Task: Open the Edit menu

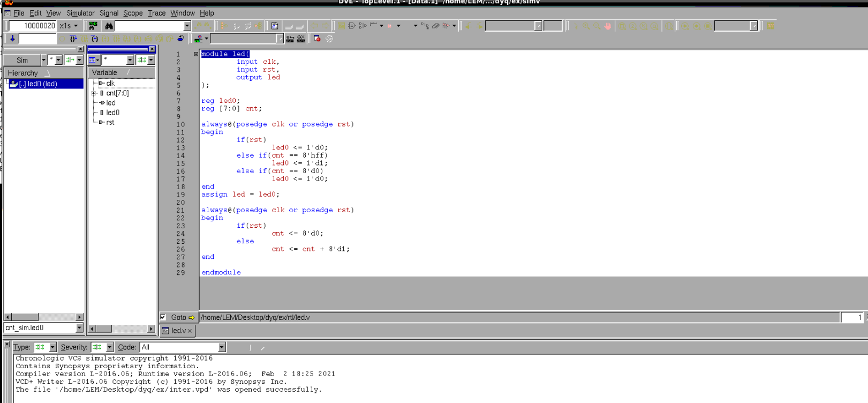Action: 35,13
